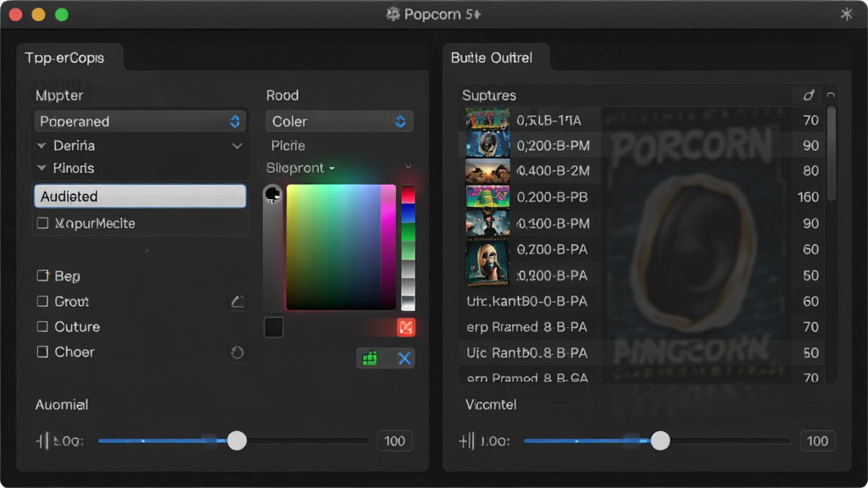Click the Vicomtel slider level icon
This screenshot has height=488, width=868.
tap(467, 441)
